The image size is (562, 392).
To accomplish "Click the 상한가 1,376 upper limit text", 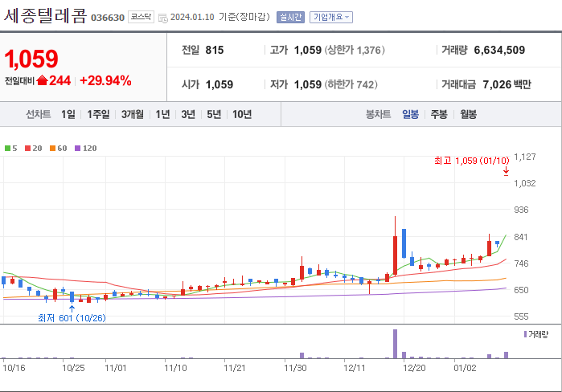I will (355, 50).
